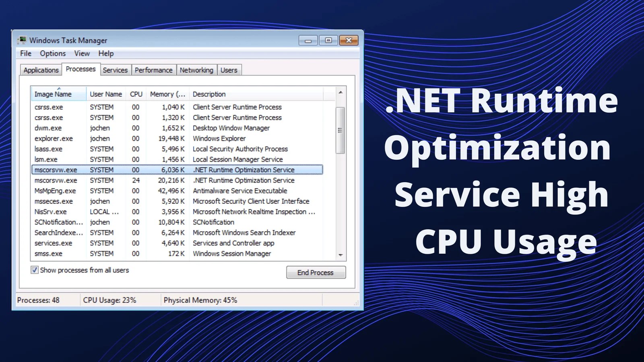Sort processes by the CPU column
This screenshot has height=362, width=644.
[x=135, y=94]
